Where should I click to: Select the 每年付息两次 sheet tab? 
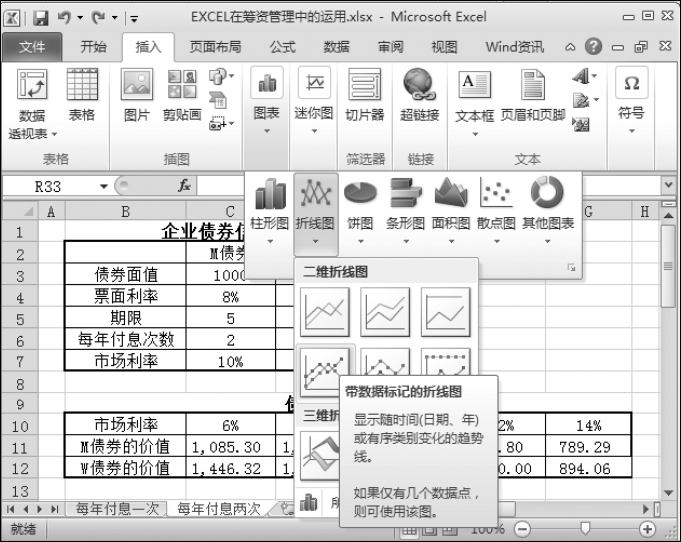[219, 509]
